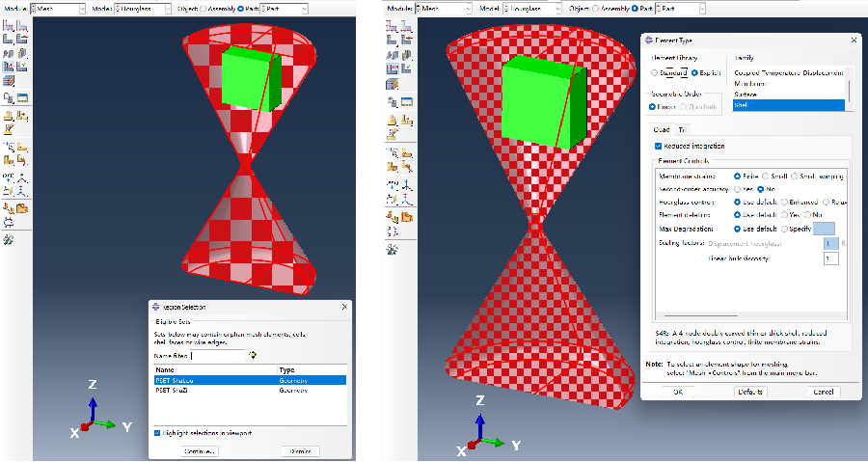Choose Explicit element library radio button

click(694, 72)
